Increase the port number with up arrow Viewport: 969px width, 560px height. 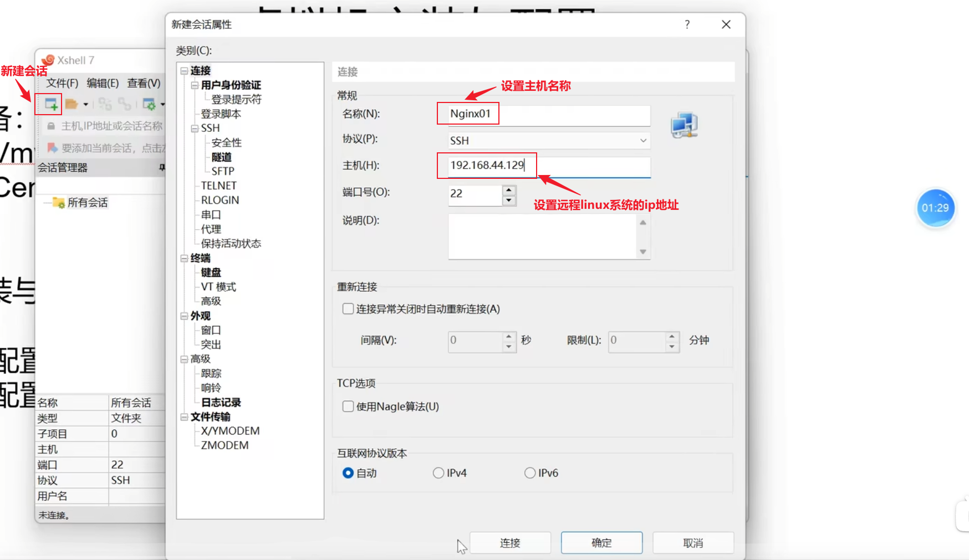[509, 190]
